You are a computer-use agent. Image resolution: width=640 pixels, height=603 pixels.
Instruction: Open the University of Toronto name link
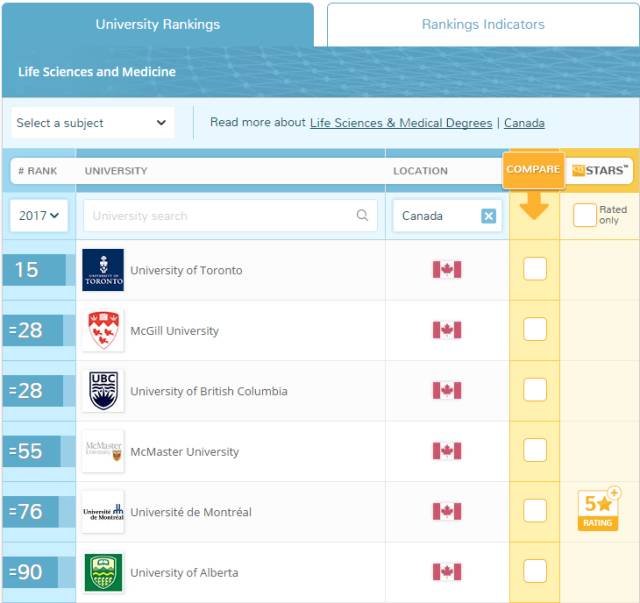coord(186,270)
